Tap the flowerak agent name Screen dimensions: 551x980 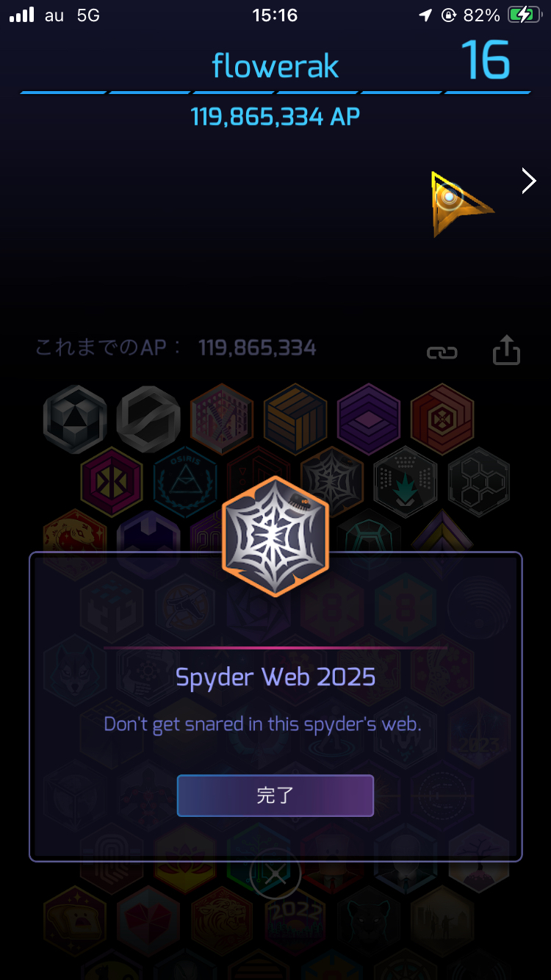(275, 66)
